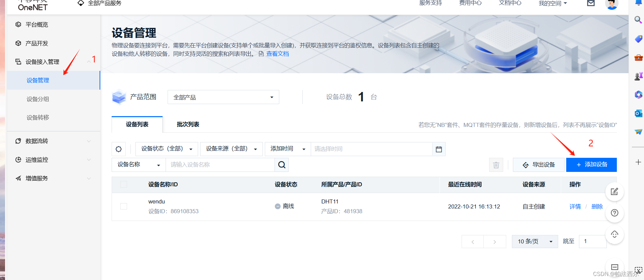
Task: Open the browser sidebar Outlook icon
Action: tap(638, 113)
